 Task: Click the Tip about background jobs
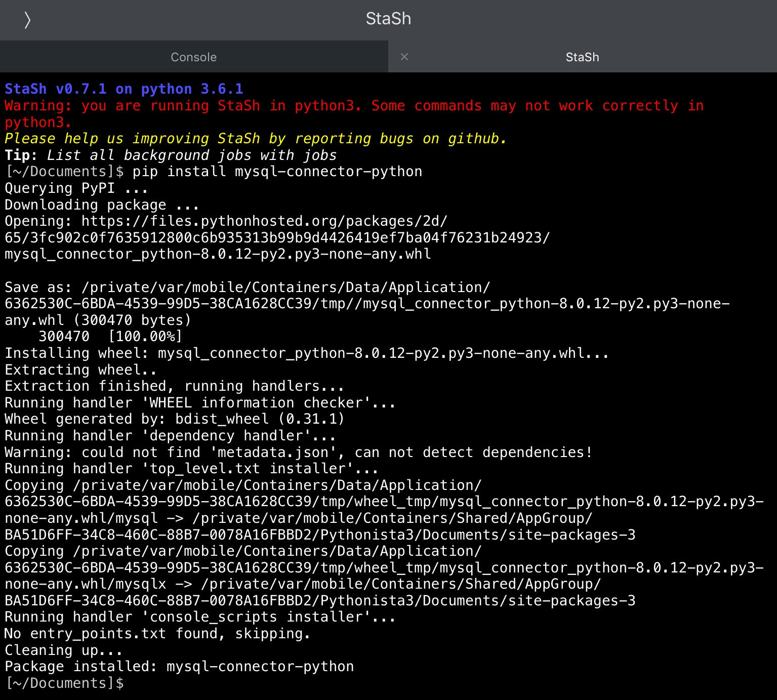pyautogui.click(x=171, y=155)
